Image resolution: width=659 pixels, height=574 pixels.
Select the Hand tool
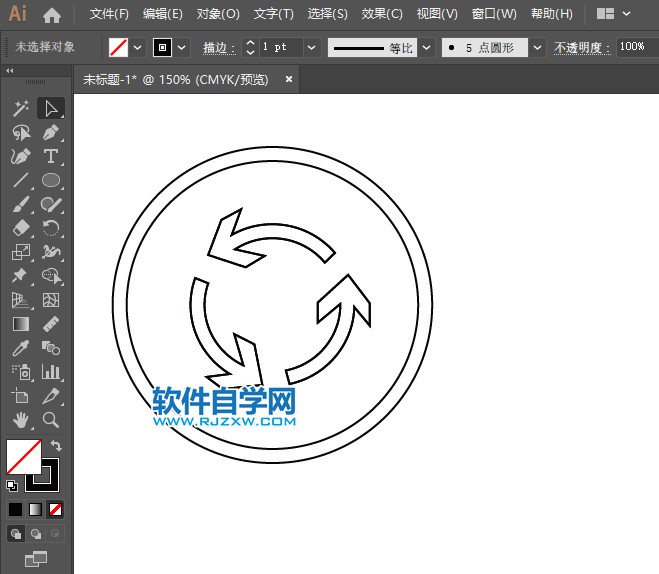pos(20,420)
